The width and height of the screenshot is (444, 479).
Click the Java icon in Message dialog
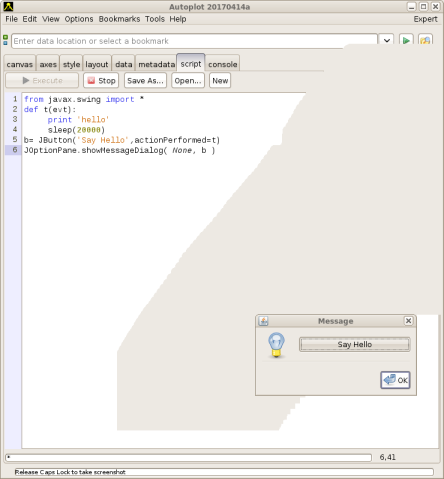[263, 321]
